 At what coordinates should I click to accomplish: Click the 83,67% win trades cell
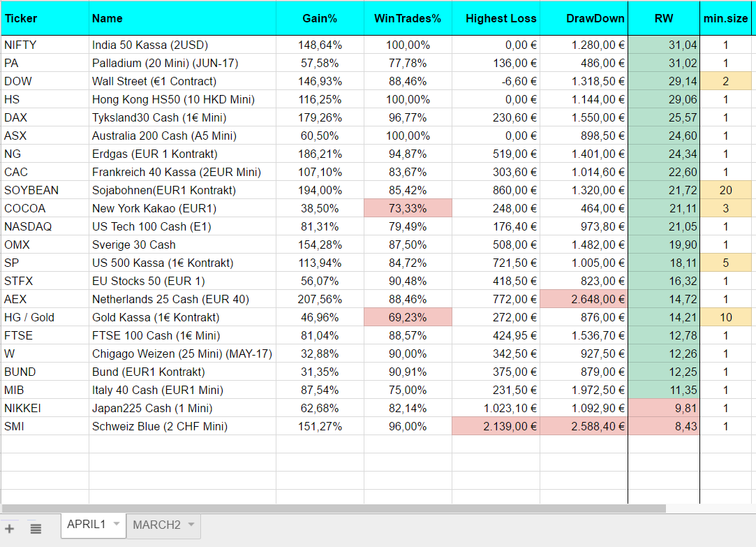(x=408, y=172)
